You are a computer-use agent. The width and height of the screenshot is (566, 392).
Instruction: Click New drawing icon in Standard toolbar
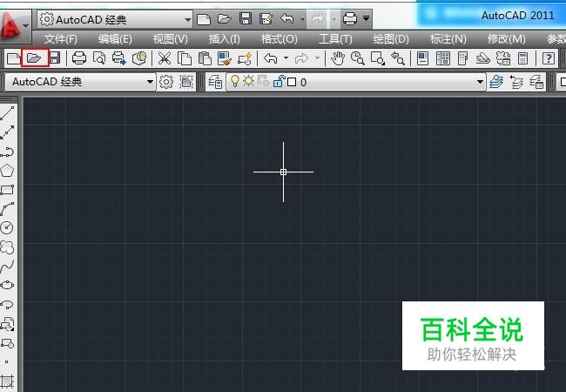pos(14,58)
